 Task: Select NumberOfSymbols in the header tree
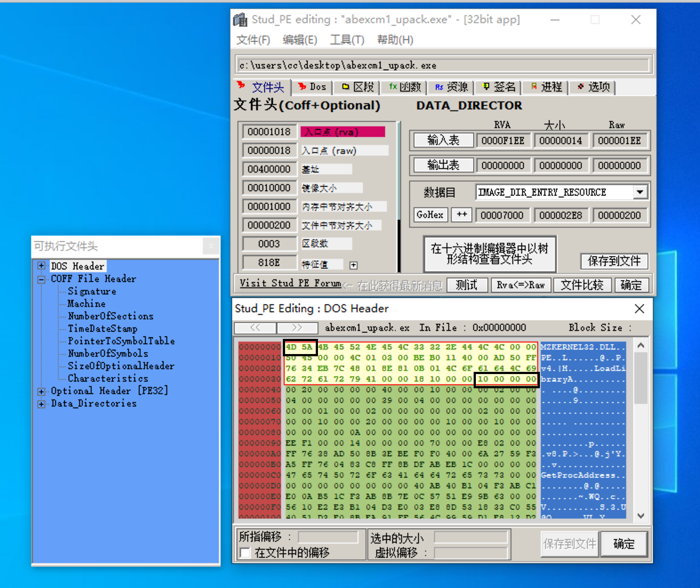[108, 354]
